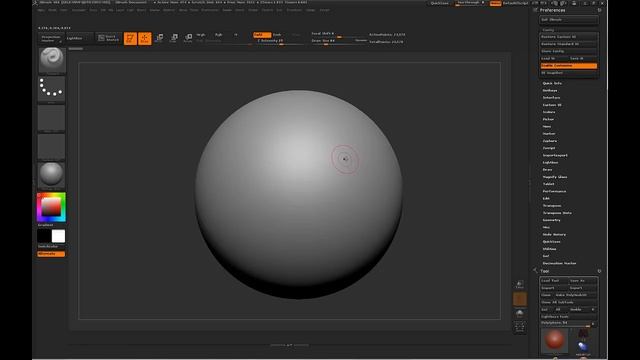Click the Tool palette dock circle icon
The image size is (640, 360).
[x=599, y=271]
